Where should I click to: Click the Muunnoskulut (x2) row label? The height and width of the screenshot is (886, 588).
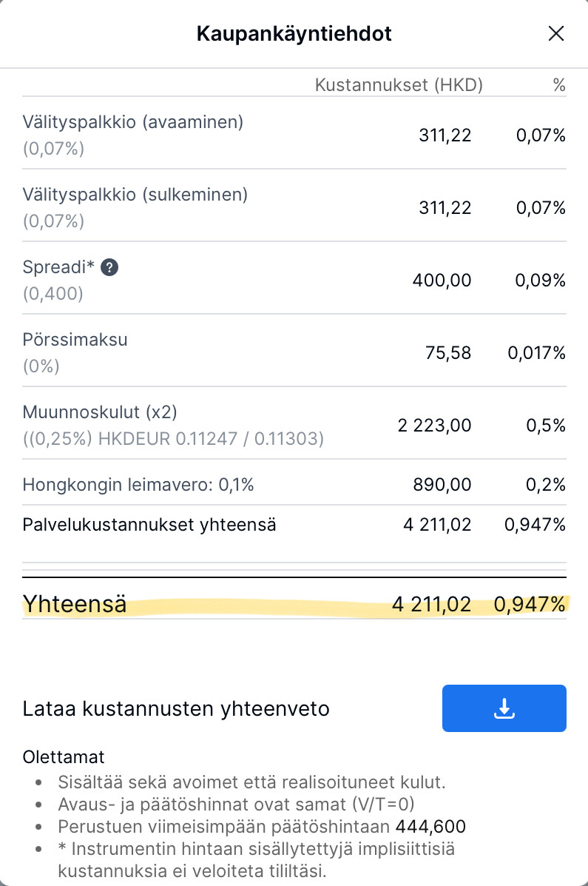pos(100,412)
